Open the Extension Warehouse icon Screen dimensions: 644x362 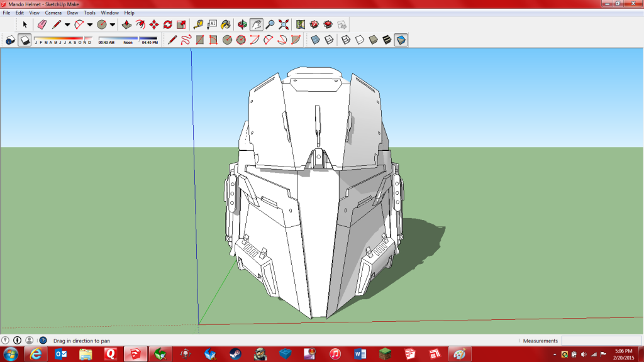pyautogui.click(x=328, y=25)
